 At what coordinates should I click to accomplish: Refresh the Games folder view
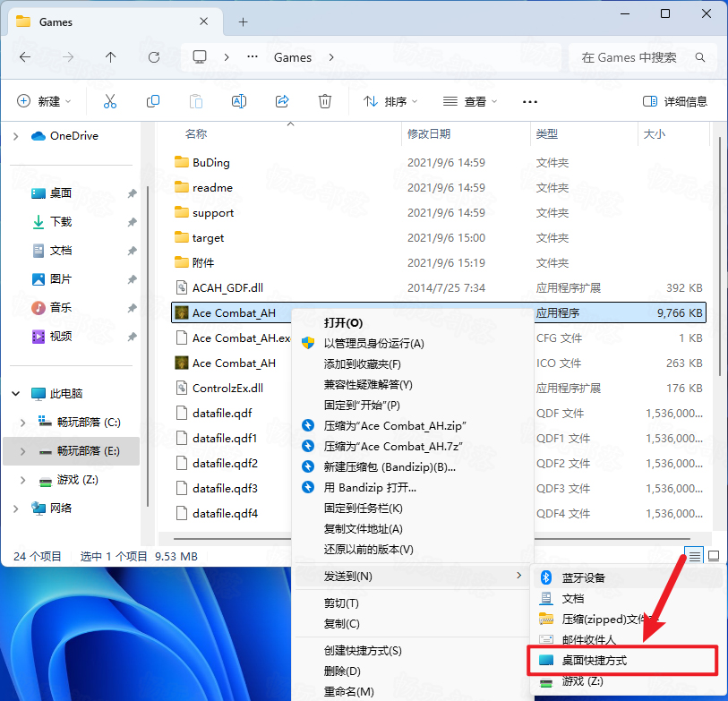pyautogui.click(x=154, y=57)
